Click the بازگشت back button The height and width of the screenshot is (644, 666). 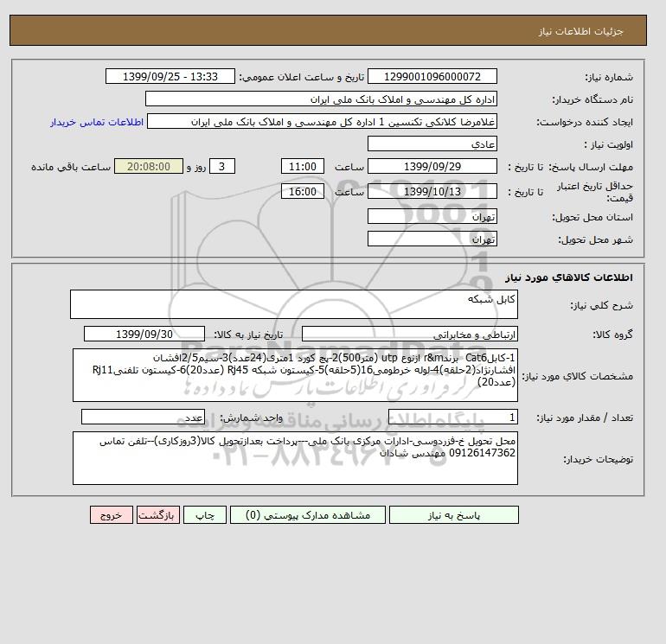[158, 515]
